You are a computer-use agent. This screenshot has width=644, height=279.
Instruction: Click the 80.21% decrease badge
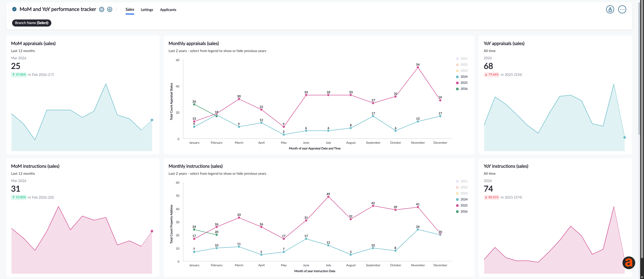pyautogui.click(x=492, y=197)
